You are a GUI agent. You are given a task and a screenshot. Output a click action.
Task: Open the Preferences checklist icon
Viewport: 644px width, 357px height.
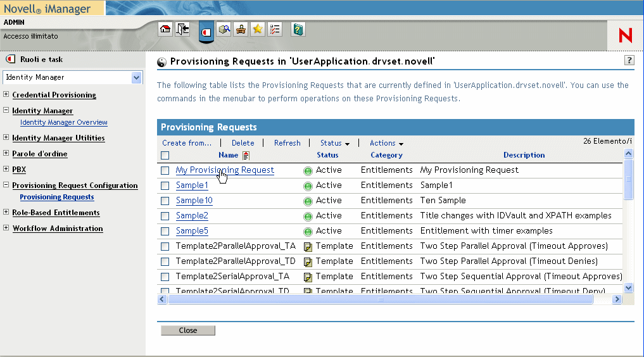[274, 29]
